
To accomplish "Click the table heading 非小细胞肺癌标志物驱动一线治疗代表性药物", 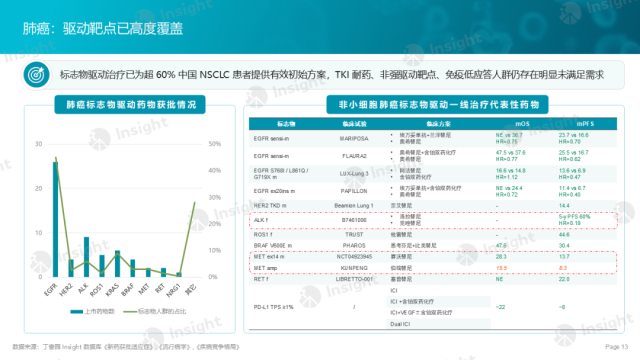I will 439,105.
